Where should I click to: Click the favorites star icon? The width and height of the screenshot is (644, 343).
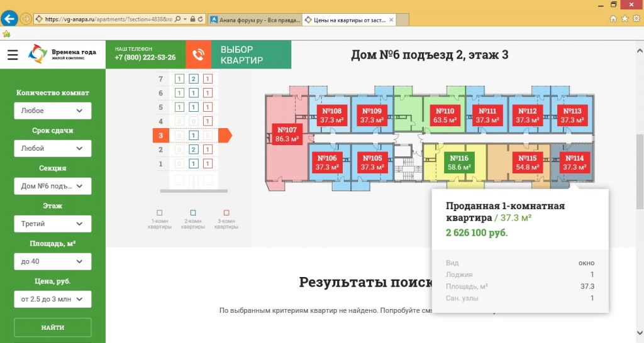point(625,19)
